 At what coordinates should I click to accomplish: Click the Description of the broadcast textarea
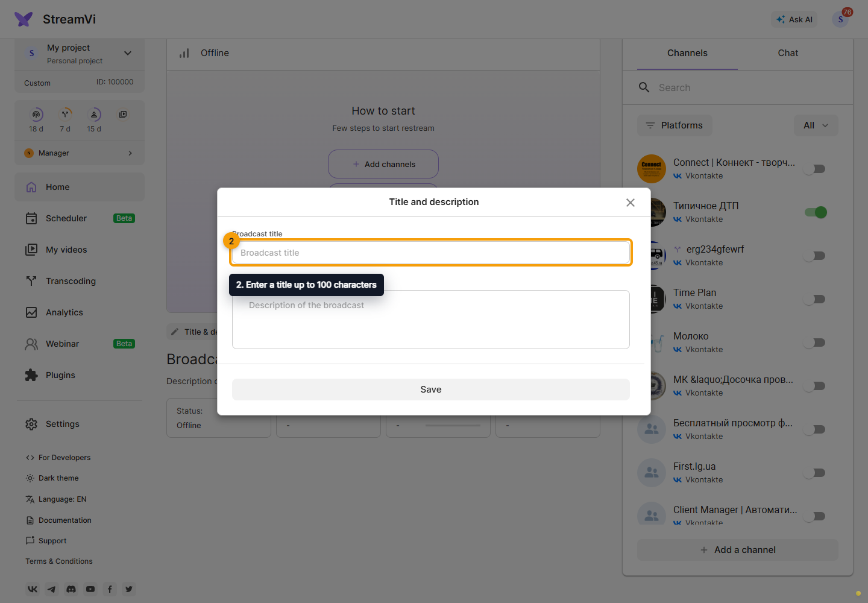click(431, 320)
